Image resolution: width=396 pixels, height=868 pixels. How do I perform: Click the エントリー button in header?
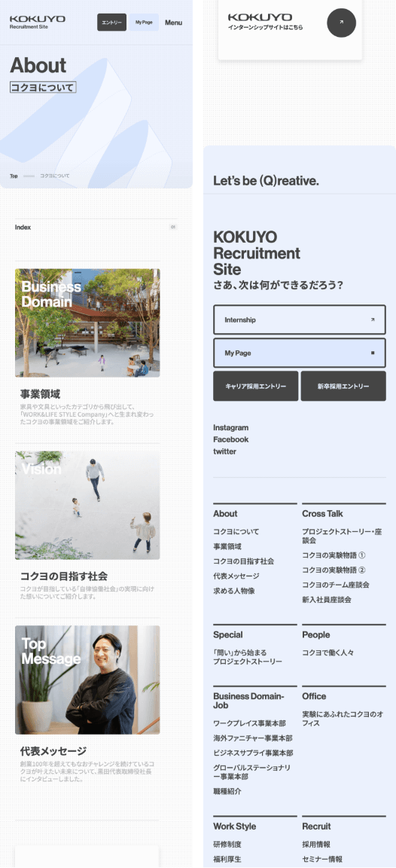[111, 22]
